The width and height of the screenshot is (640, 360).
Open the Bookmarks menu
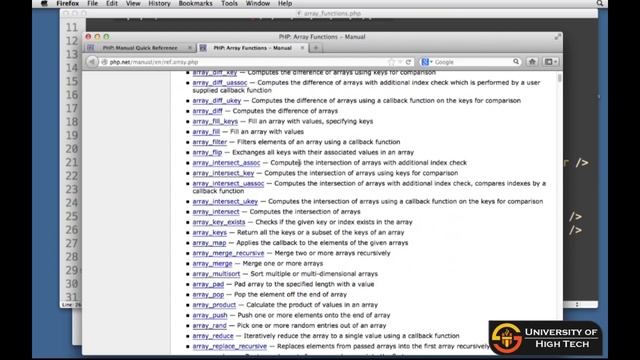pos(196,4)
